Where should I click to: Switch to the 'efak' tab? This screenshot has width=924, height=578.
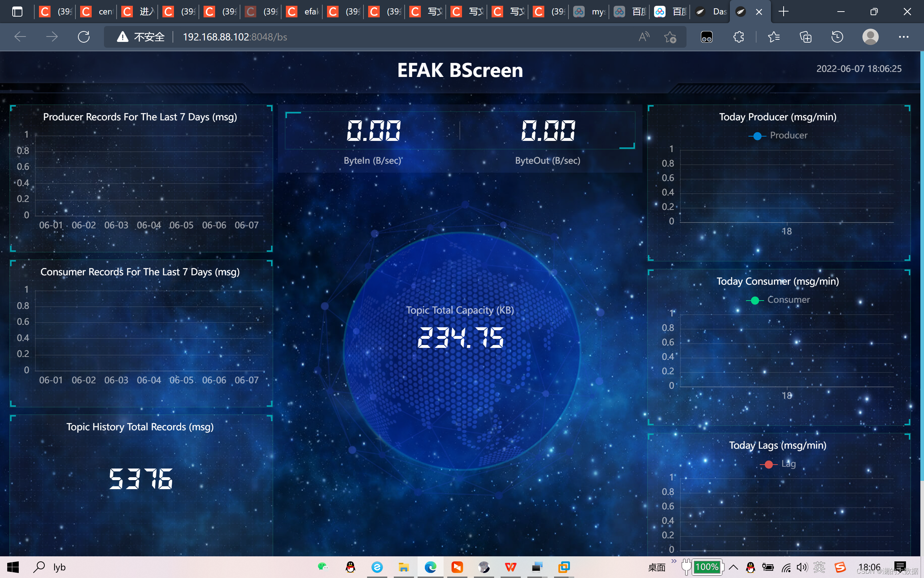tap(302, 12)
